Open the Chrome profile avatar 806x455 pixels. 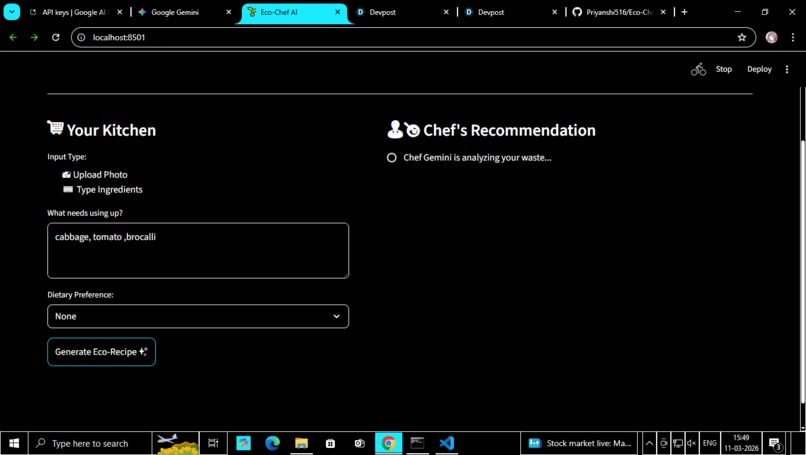[x=771, y=37]
